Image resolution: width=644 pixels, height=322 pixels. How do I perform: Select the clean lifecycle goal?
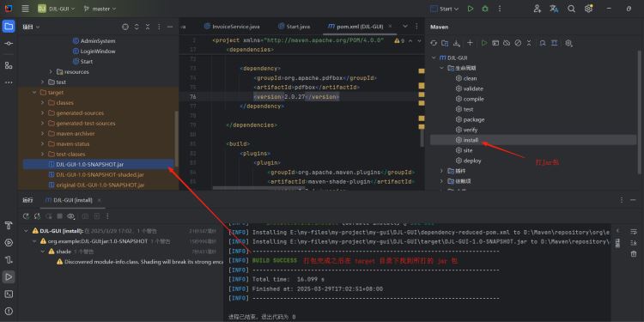click(x=466, y=78)
